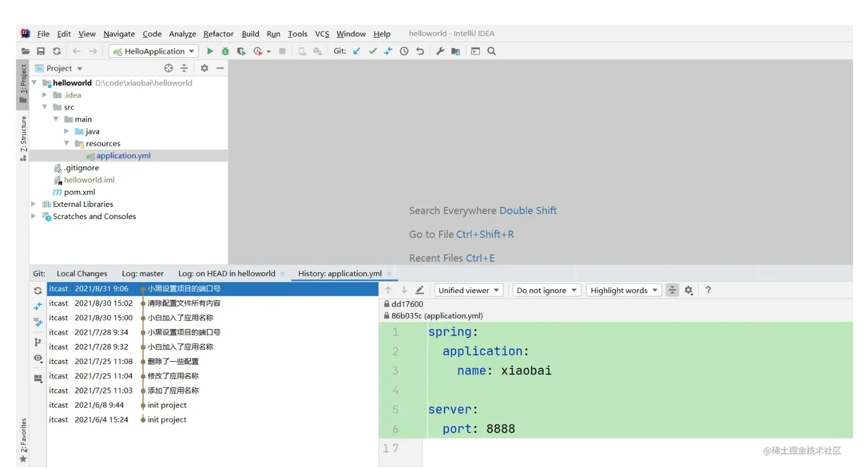Open Project Structure folder icon
The width and height of the screenshot is (868, 469).
pyautogui.click(x=456, y=51)
